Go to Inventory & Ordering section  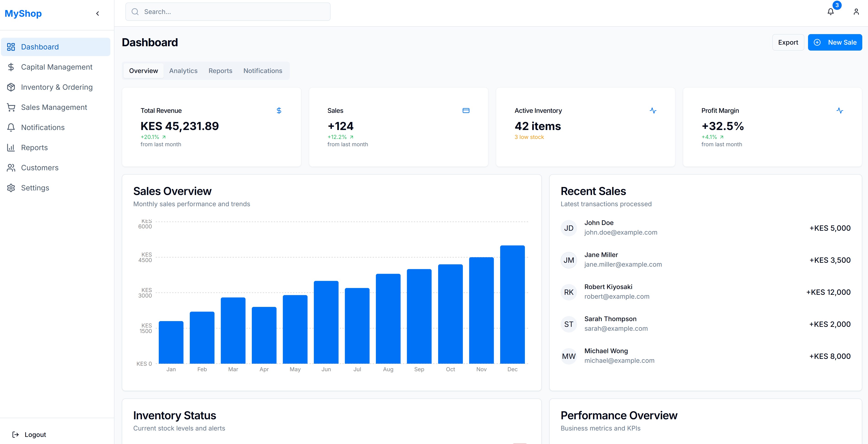56,87
